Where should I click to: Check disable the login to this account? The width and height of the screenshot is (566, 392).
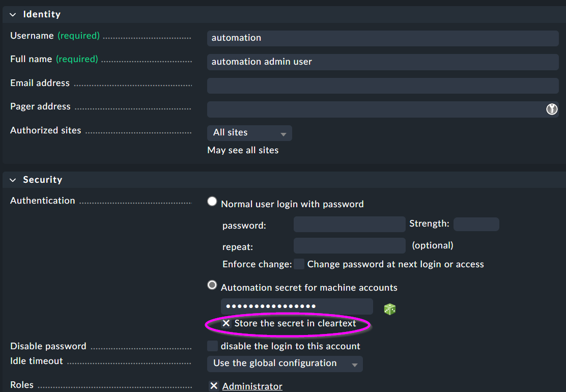click(x=212, y=346)
